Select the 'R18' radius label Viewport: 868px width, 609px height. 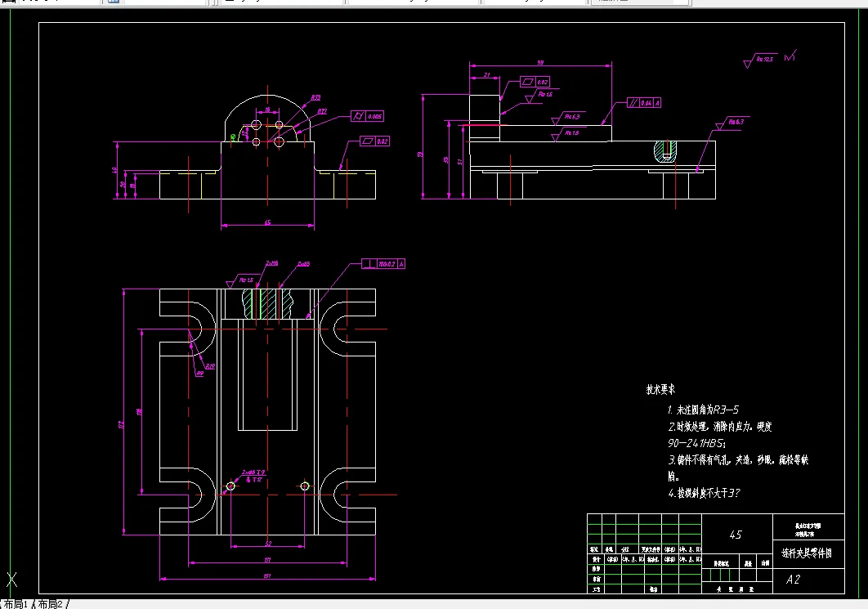tap(210, 366)
